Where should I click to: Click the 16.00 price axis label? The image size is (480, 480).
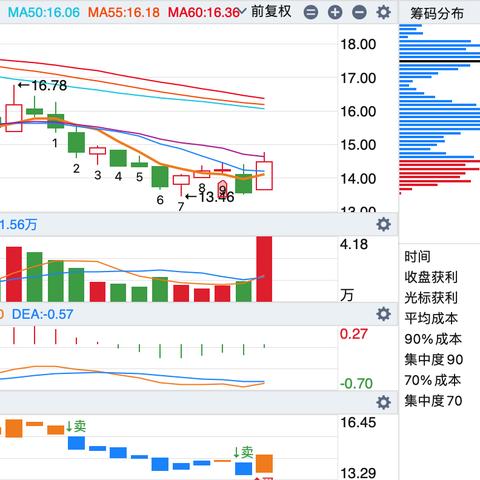click(x=358, y=111)
